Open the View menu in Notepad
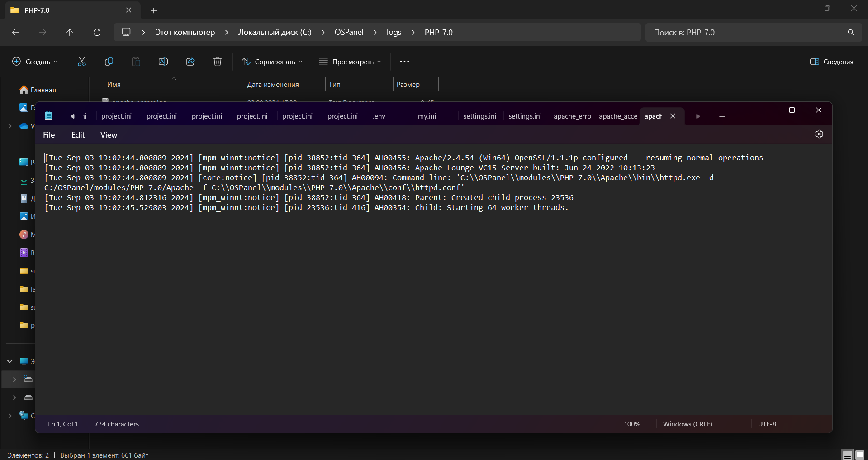This screenshot has width=868, height=460. (x=109, y=135)
